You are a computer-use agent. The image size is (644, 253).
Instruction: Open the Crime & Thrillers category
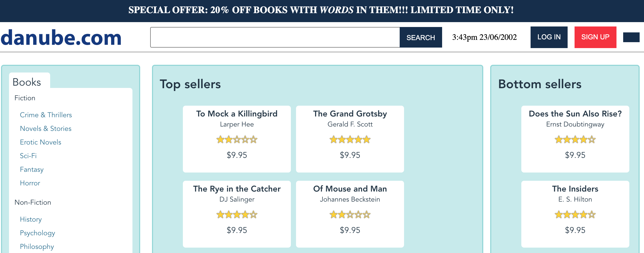[46, 115]
